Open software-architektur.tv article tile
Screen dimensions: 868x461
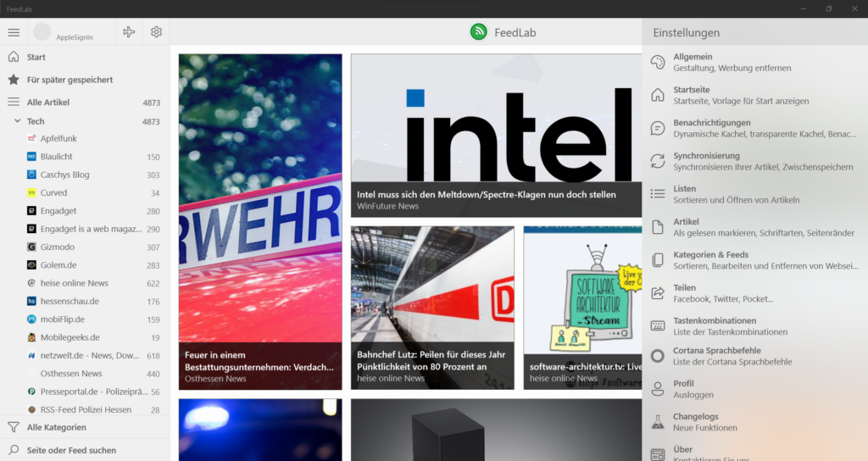coord(582,308)
